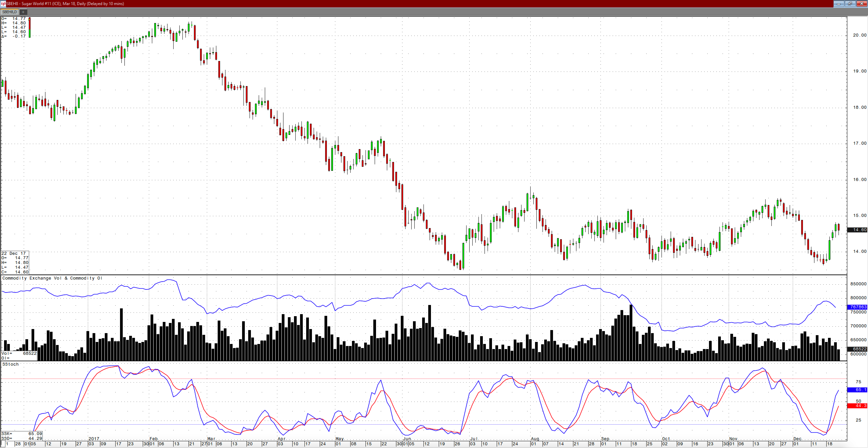Screen dimensions: 868x448
Task: Click the 650000 open interest scale label
Action: 858,340
